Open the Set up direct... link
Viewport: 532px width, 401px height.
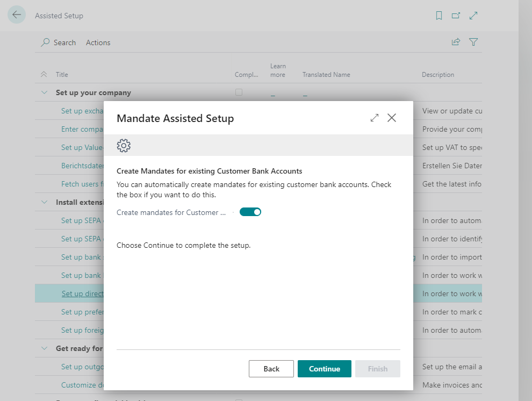[82, 294]
